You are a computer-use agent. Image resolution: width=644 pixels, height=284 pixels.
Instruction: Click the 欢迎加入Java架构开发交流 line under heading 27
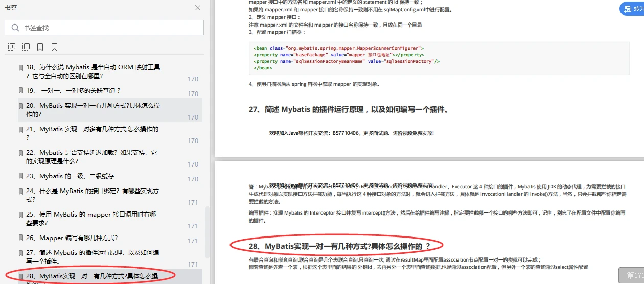point(352,133)
